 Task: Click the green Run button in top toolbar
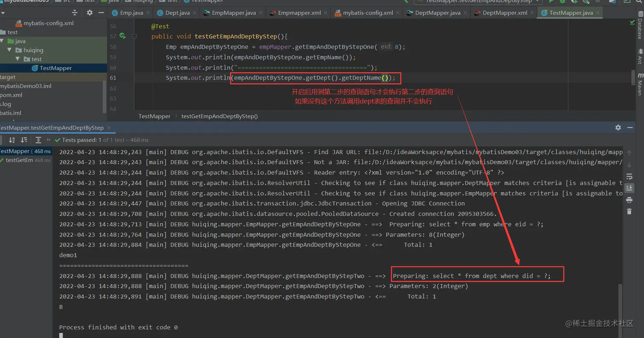pyautogui.click(x=552, y=1)
